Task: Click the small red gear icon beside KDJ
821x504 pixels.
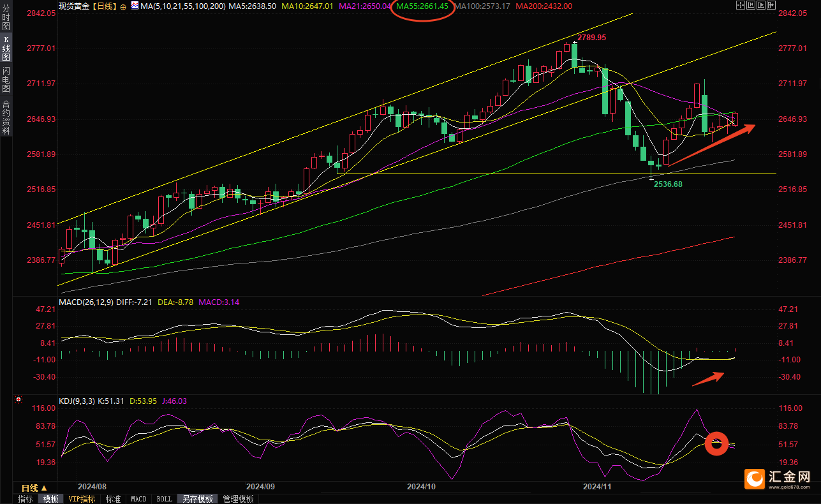Action: 19,400
